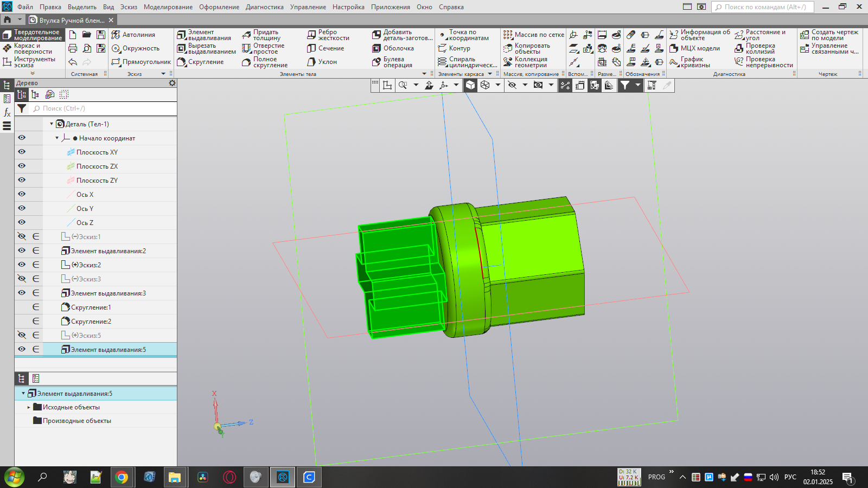Switch the tree to structure view icon
This screenshot has width=868, height=488.
tap(35, 94)
